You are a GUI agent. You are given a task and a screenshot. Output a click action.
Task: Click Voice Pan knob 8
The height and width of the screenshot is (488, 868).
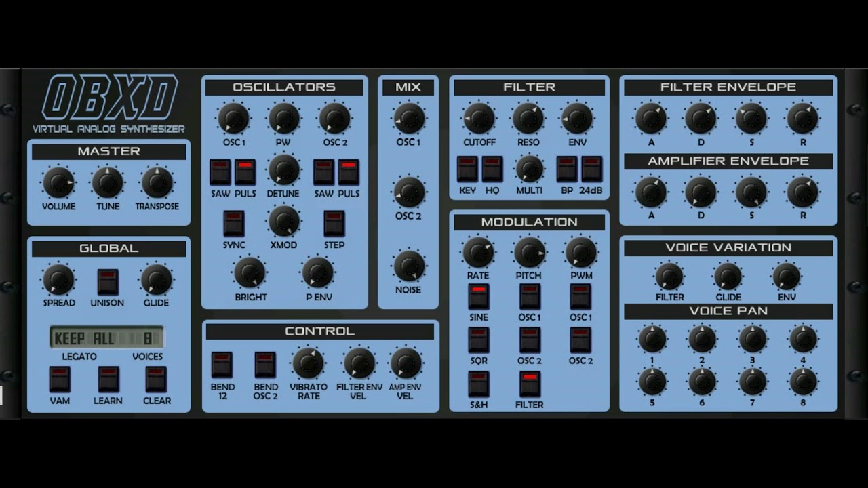click(x=803, y=382)
